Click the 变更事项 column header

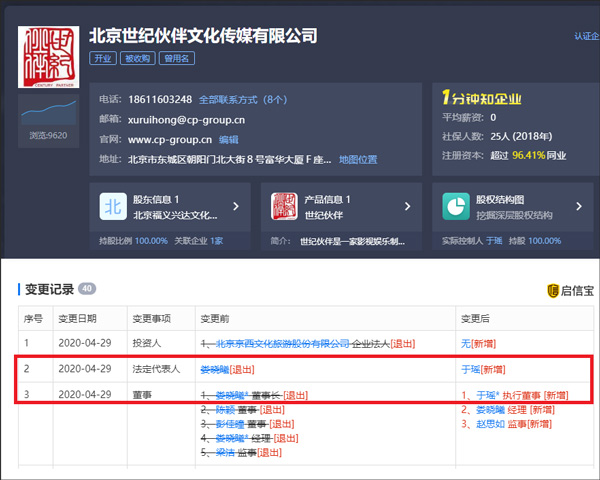click(x=152, y=318)
